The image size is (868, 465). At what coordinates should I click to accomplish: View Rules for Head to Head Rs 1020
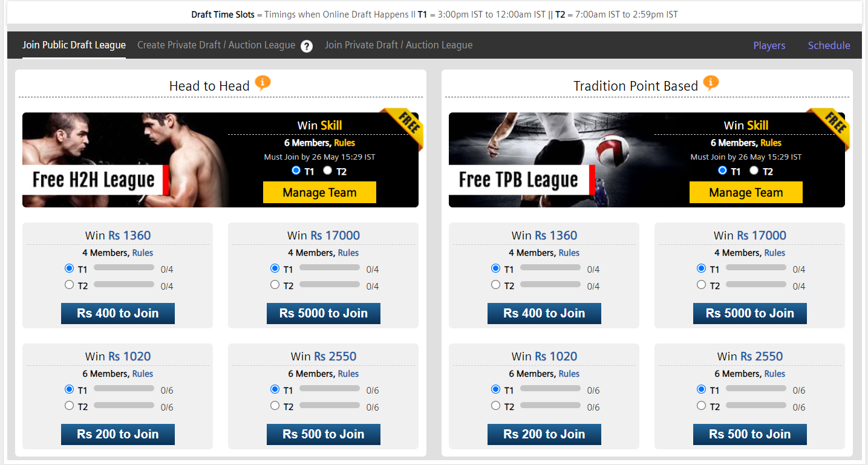(x=143, y=374)
